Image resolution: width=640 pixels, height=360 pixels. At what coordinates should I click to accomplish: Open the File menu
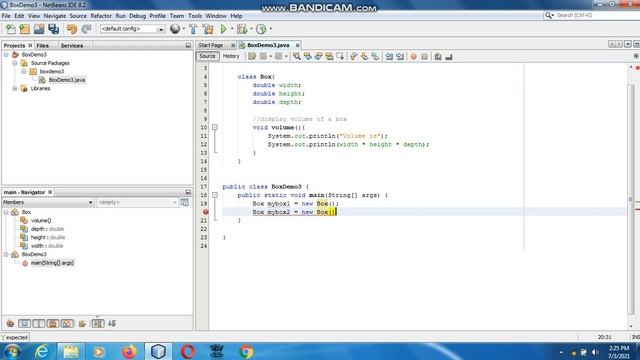(6, 16)
